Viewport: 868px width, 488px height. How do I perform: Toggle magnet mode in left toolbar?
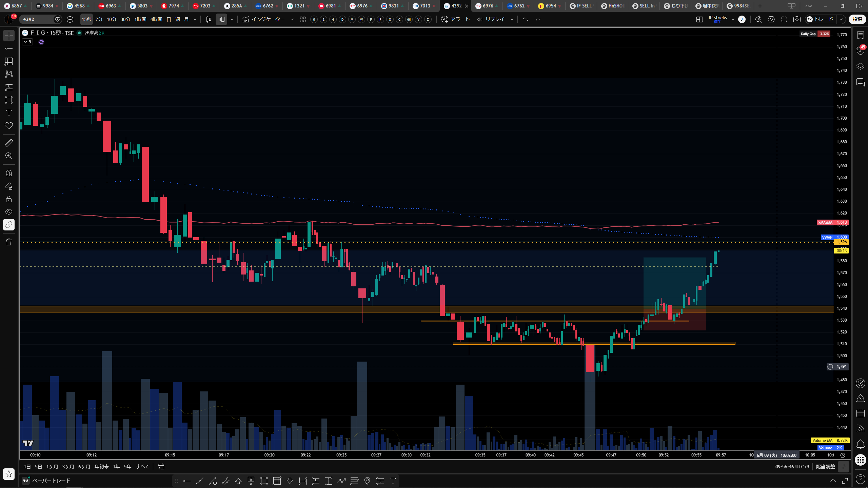click(x=9, y=173)
